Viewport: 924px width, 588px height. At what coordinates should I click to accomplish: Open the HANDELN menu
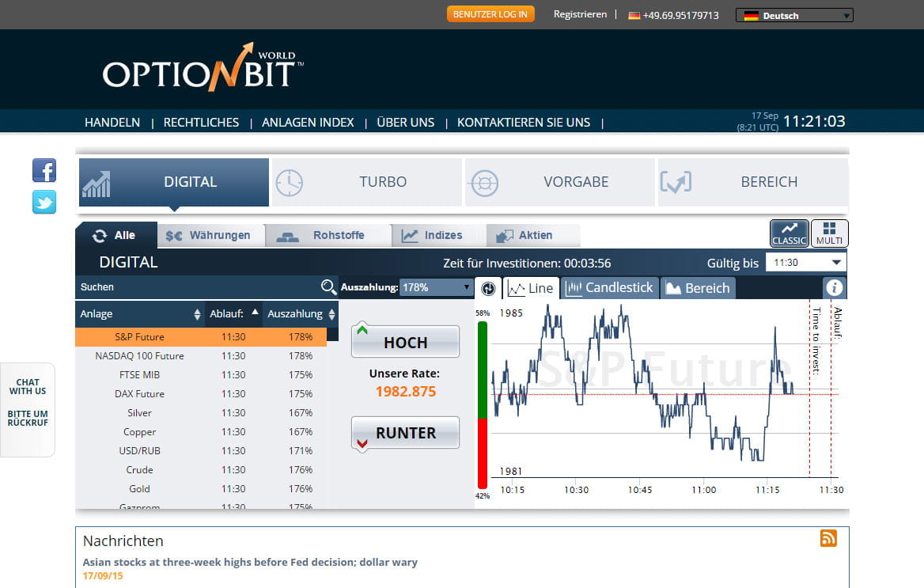(x=112, y=122)
